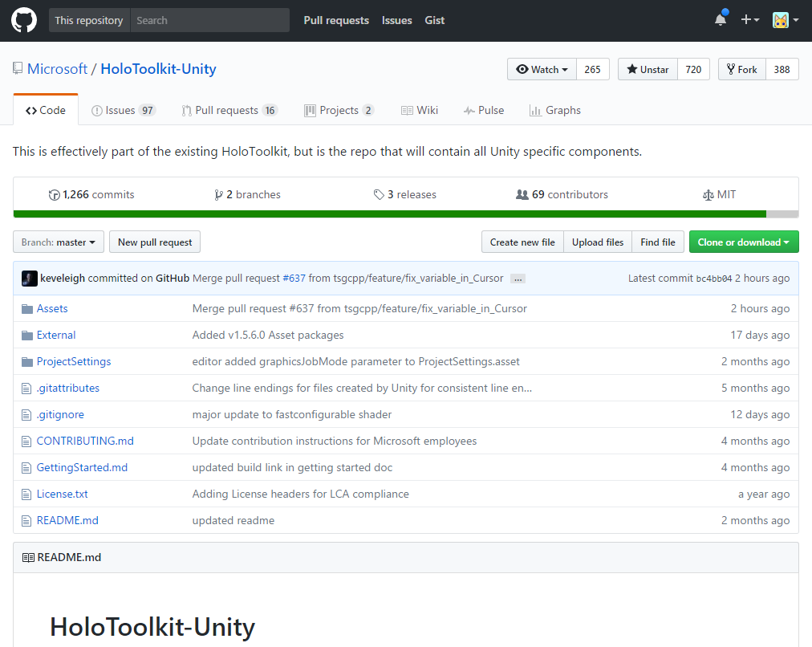Open the Graphs tab

pyautogui.click(x=555, y=110)
